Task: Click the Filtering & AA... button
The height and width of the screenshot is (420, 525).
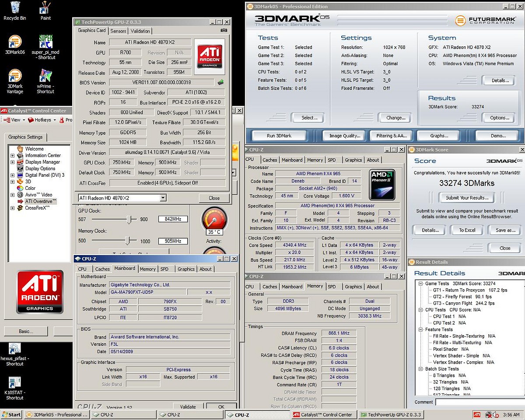Action: [392, 136]
